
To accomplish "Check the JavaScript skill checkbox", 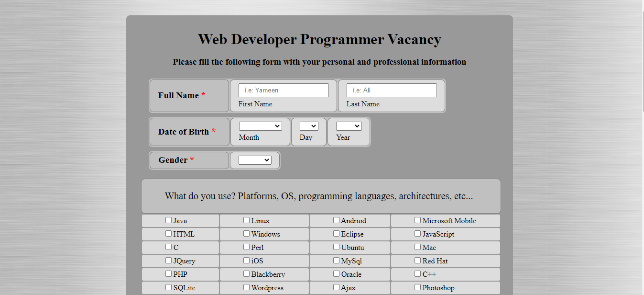I will (x=417, y=233).
